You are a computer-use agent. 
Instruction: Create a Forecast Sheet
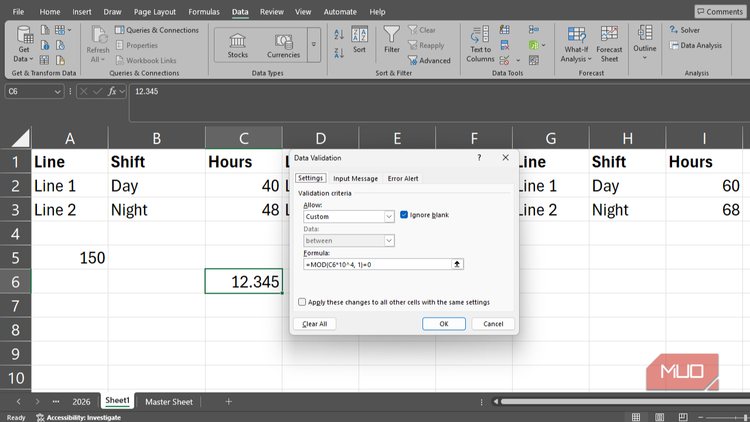pos(609,44)
